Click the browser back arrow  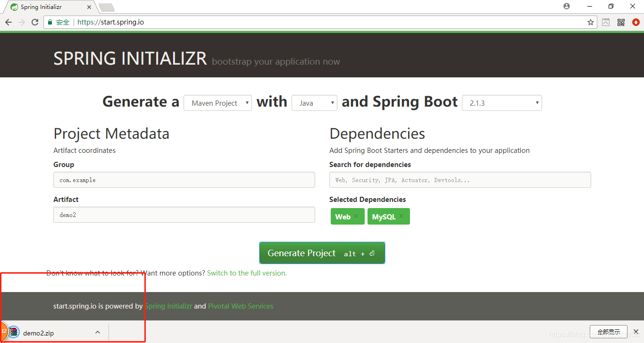pyautogui.click(x=8, y=22)
